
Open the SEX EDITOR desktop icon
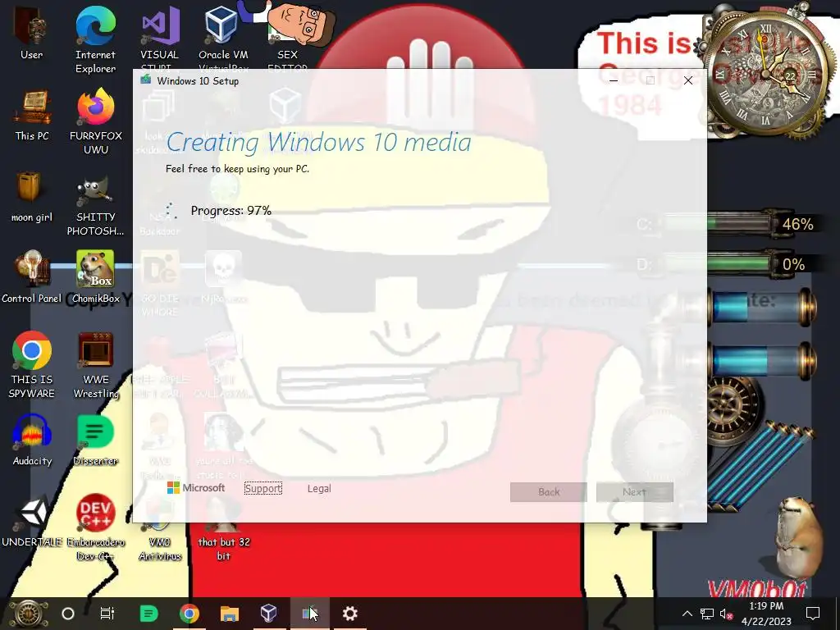point(287,38)
